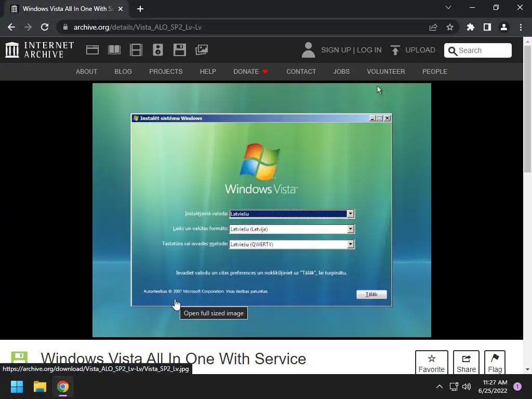The height and width of the screenshot is (399, 532).
Task: Click the Chrome taskbar icon
Action: coord(63,387)
